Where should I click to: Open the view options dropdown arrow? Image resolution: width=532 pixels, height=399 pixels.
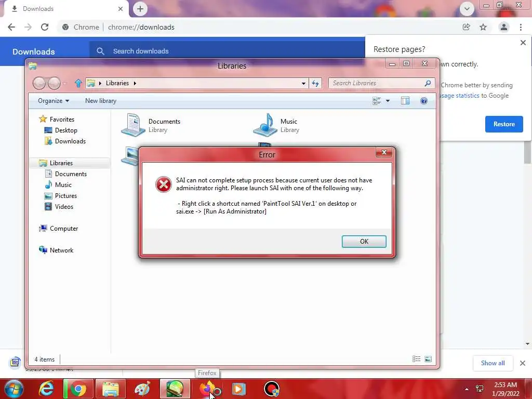pyautogui.click(x=388, y=101)
